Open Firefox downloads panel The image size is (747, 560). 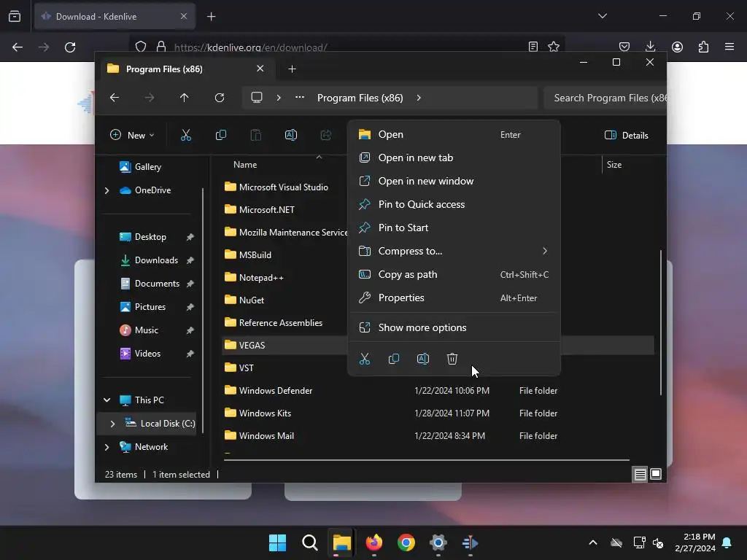[650, 47]
